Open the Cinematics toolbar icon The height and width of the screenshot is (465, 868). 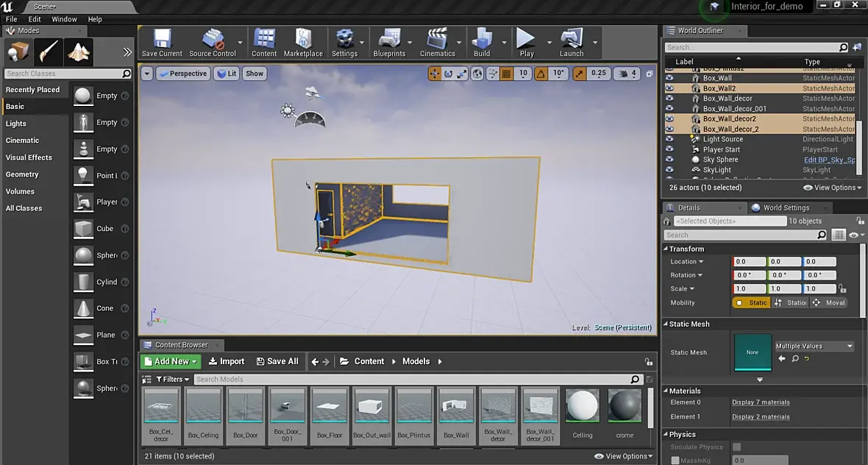(437, 42)
